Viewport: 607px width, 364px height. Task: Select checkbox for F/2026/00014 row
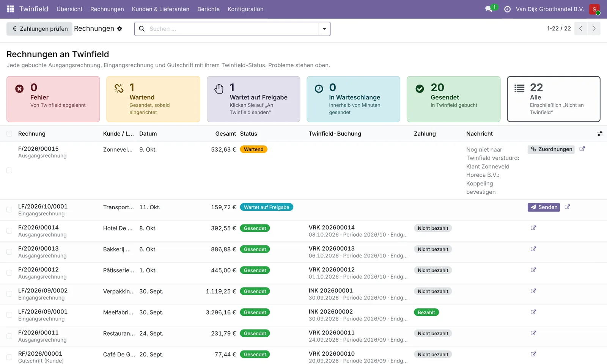pyautogui.click(x=9, y=231)
